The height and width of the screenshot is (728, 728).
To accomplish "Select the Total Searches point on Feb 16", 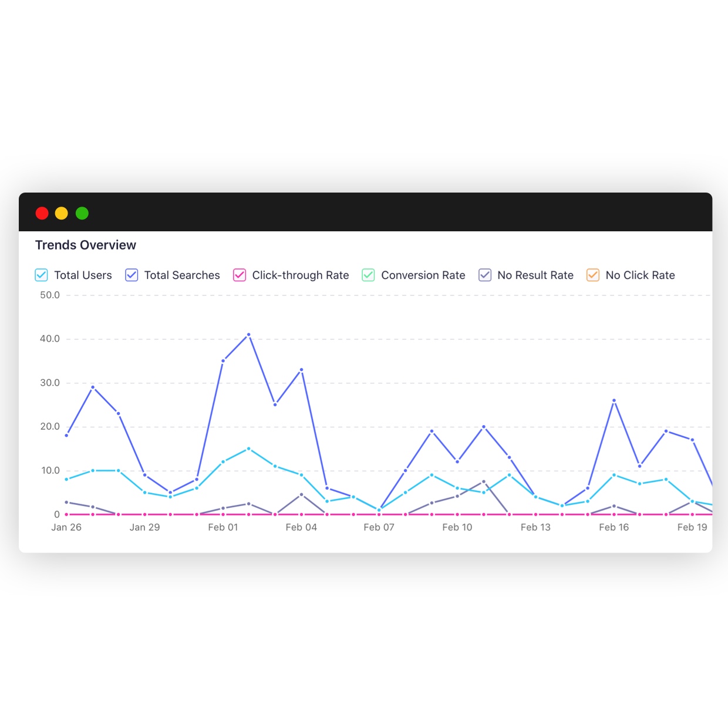I will 614,400.
